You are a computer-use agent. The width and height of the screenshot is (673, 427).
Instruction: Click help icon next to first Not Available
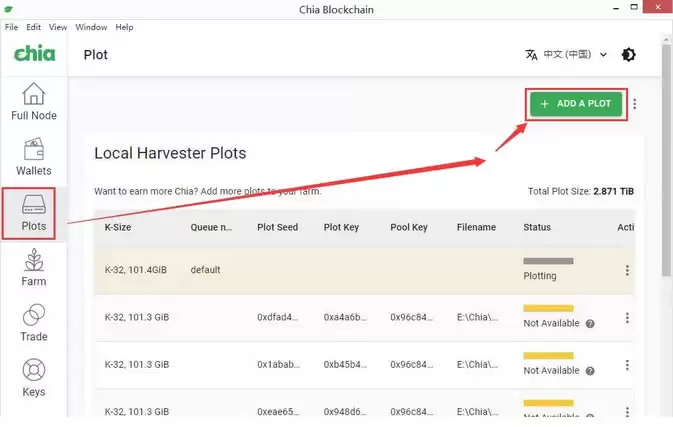[x=590, y=324]
